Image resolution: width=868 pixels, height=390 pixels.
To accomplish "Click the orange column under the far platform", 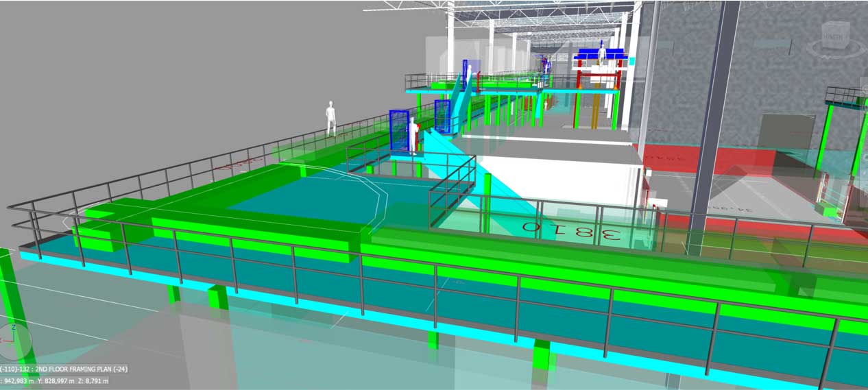I will coord(595,110).
